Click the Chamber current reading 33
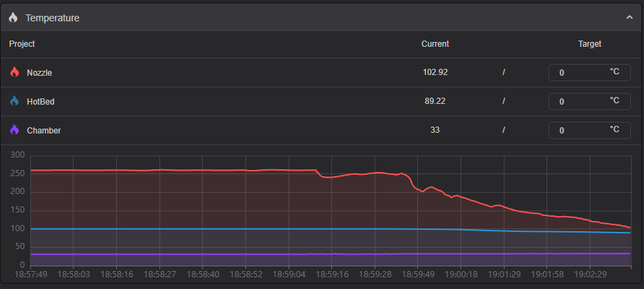The width and height of the screenshot is (644, 289). 435,130
